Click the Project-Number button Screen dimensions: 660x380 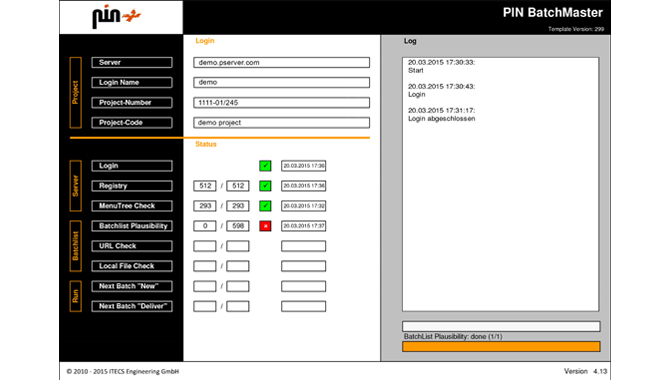click(x=132, y=103)
